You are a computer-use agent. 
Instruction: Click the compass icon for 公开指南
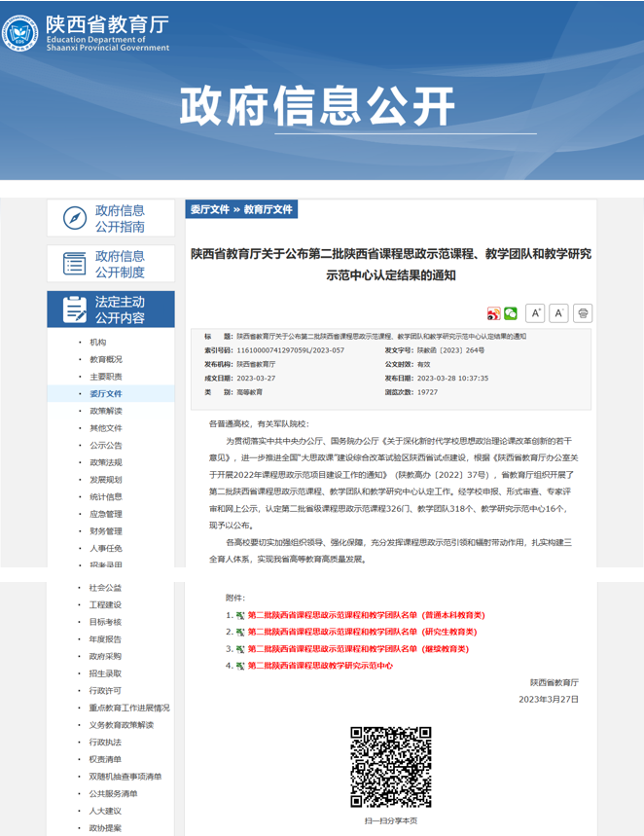coord(74,219)
